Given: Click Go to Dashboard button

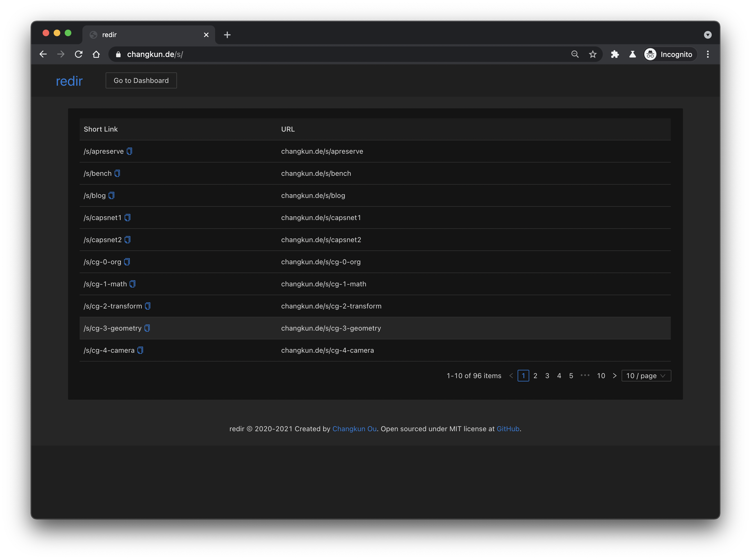Looking at the screenshot, I should (x=141, y=80).
